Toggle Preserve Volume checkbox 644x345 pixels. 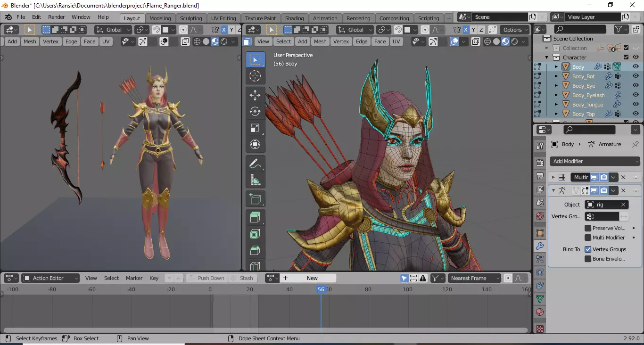coord(588,228)
